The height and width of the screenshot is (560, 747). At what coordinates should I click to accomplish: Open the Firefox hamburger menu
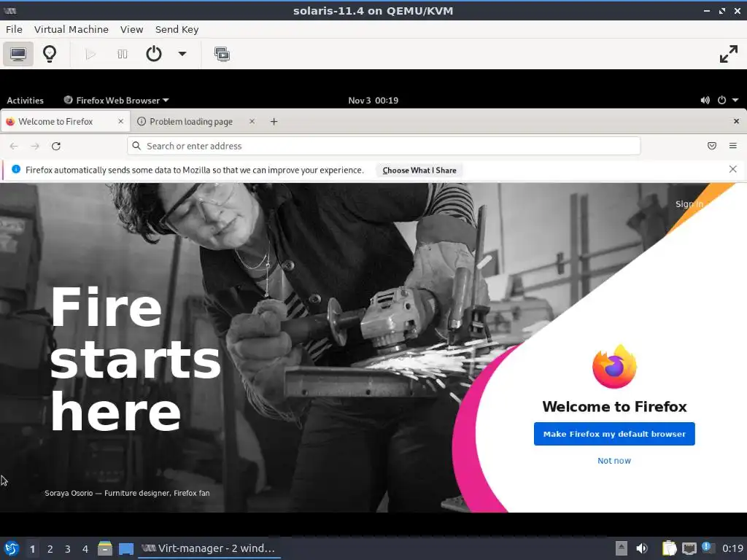pos(732,146)
